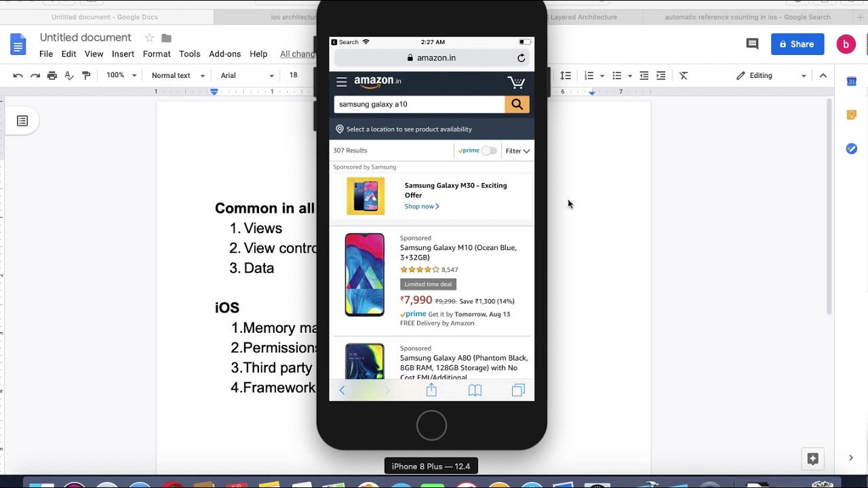Print the document with printer icon
This screenshot has width=868, height=488.
(x=52, y=75)
